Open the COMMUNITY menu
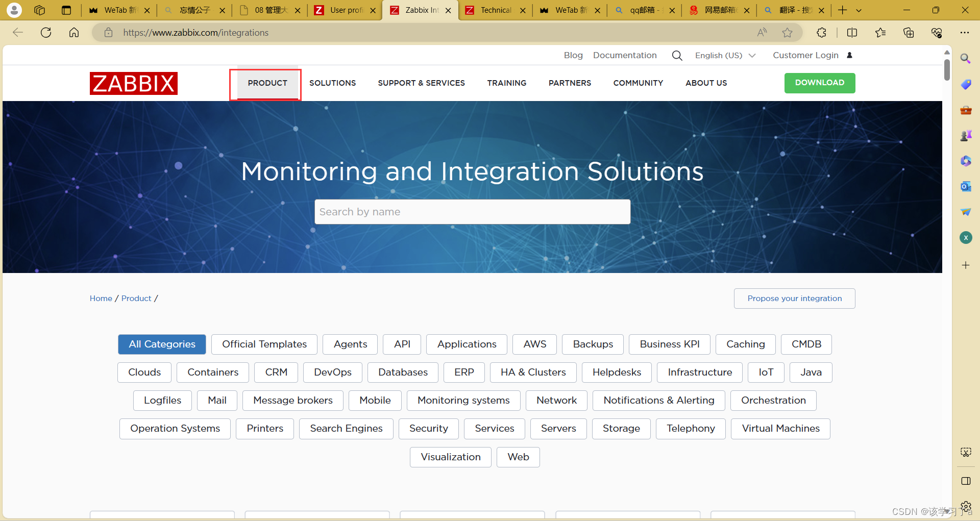 [638, 83]
